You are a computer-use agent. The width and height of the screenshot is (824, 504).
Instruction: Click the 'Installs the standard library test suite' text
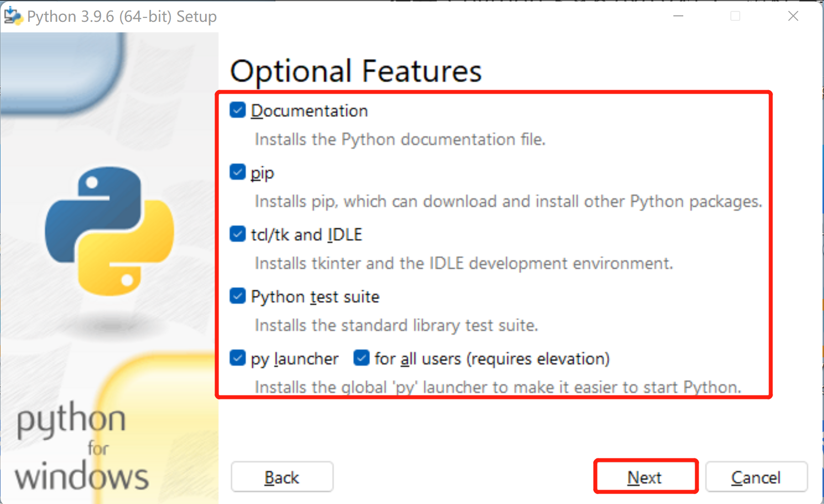[396, 326]
